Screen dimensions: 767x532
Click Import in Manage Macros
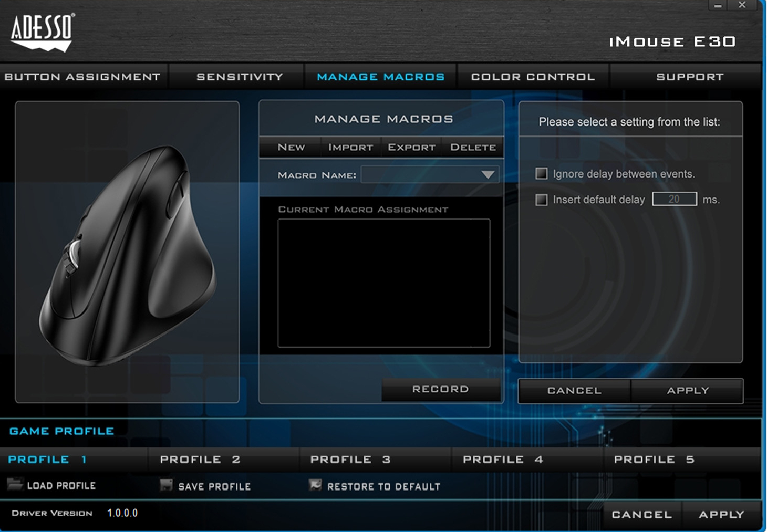click(350, 148)
